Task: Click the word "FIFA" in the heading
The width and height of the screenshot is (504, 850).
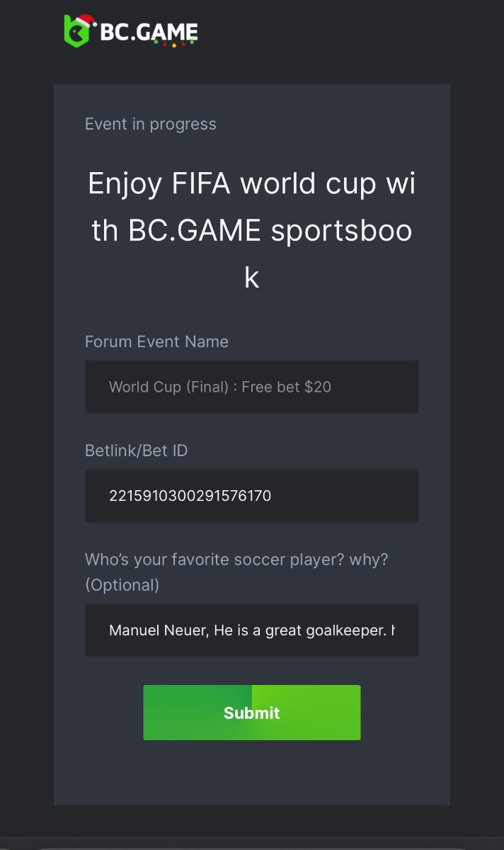Action: (x=201, y=184)
